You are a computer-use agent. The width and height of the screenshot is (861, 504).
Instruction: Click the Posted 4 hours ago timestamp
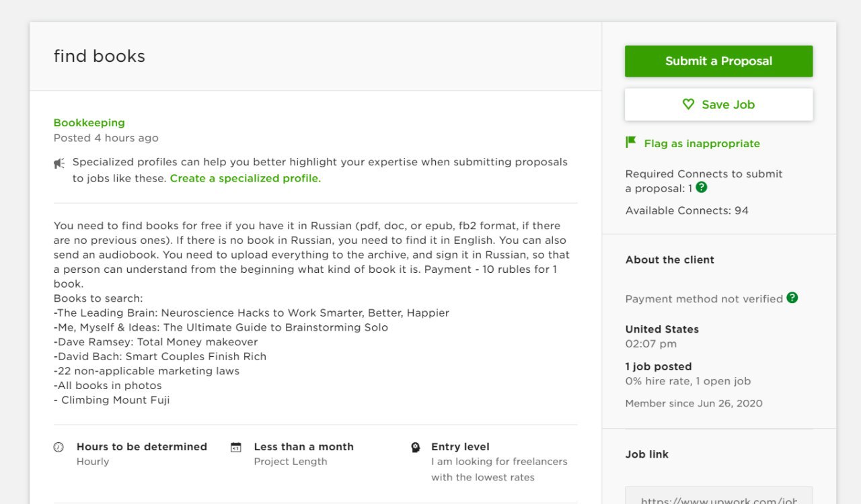106,138
